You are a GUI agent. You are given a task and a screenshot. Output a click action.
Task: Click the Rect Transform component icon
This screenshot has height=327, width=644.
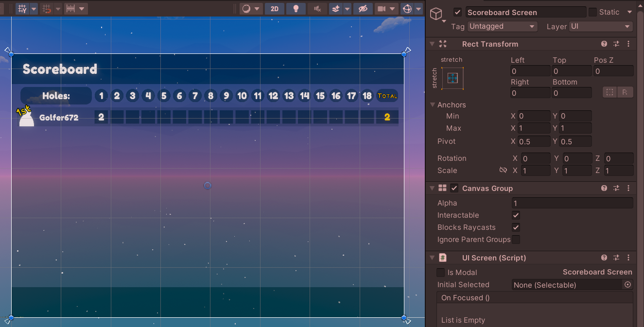[442, 44]
